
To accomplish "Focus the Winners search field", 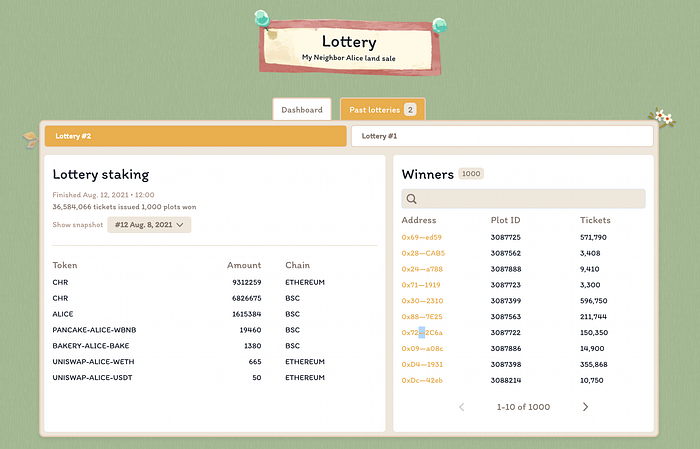I will 523,199.
